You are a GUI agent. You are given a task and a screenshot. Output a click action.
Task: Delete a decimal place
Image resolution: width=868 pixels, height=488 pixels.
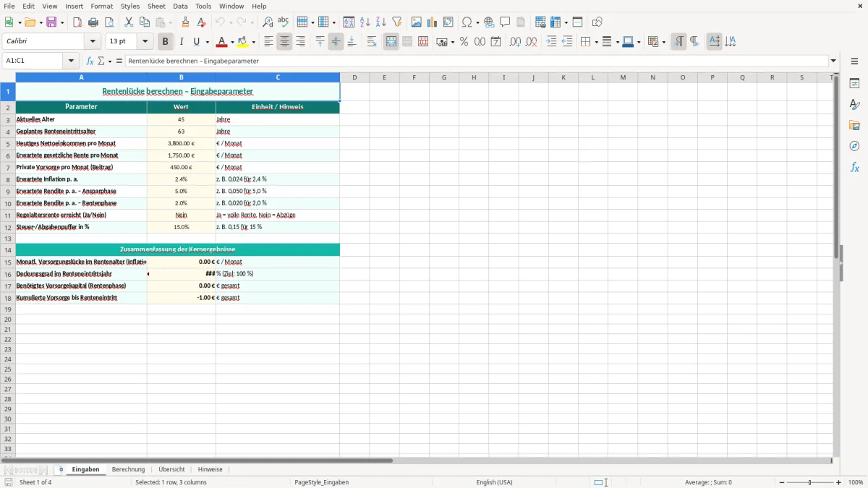tap(532, 42)
